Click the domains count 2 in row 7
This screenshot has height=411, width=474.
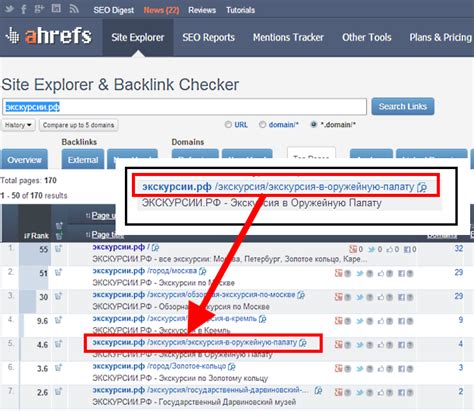click(x=461, y=391)
